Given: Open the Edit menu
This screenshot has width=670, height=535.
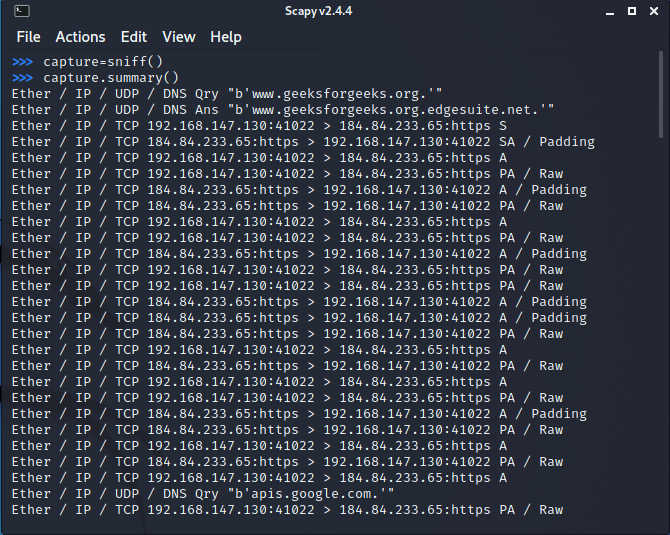Looking at the screenshot, I should 133,37.
